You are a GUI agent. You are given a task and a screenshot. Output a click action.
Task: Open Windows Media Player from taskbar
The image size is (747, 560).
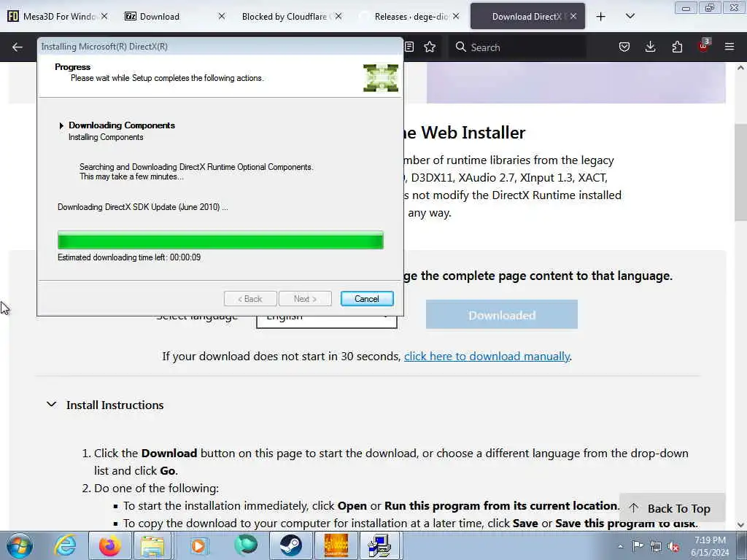coord(198,545)
